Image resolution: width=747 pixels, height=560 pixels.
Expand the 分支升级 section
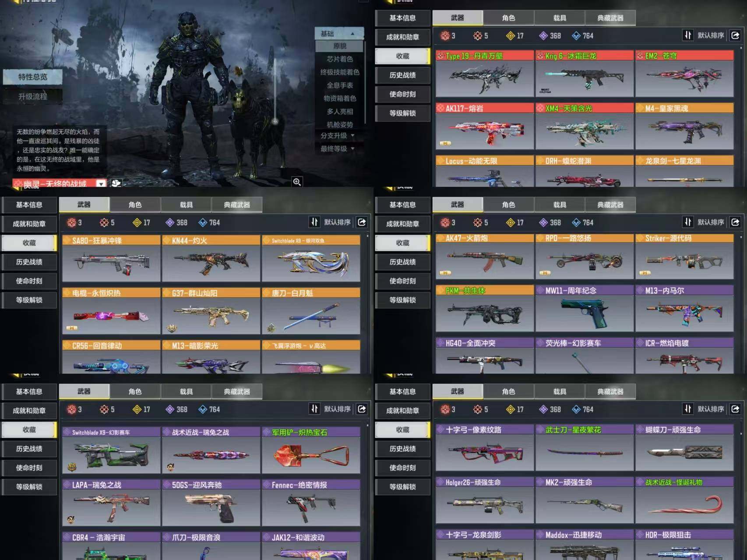[338, 136]
